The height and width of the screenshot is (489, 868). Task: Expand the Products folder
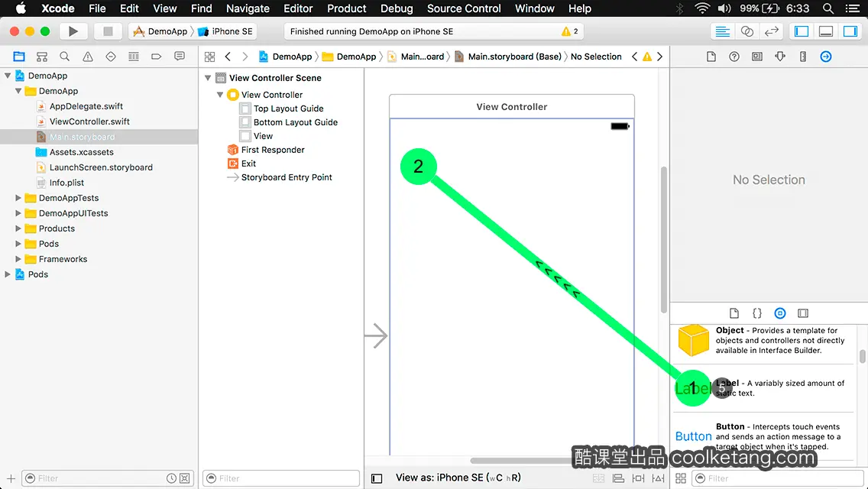pyautogui.click(x=18, y=228)
